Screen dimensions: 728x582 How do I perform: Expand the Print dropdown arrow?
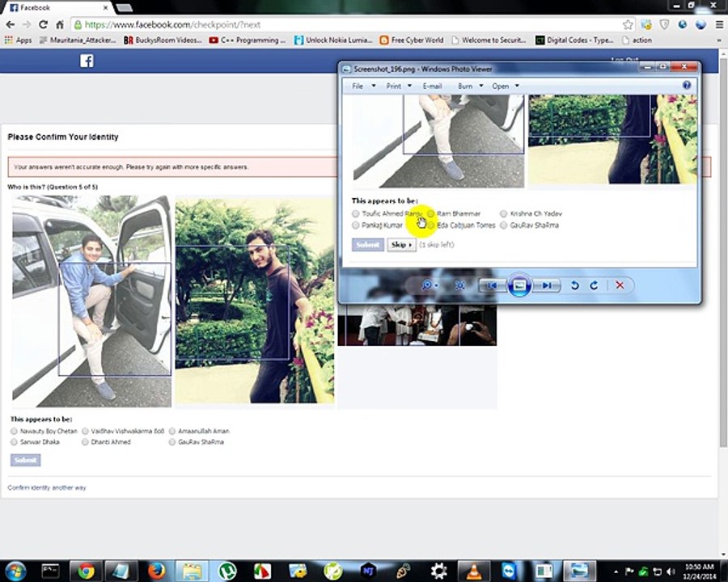(x=409, y=86)
